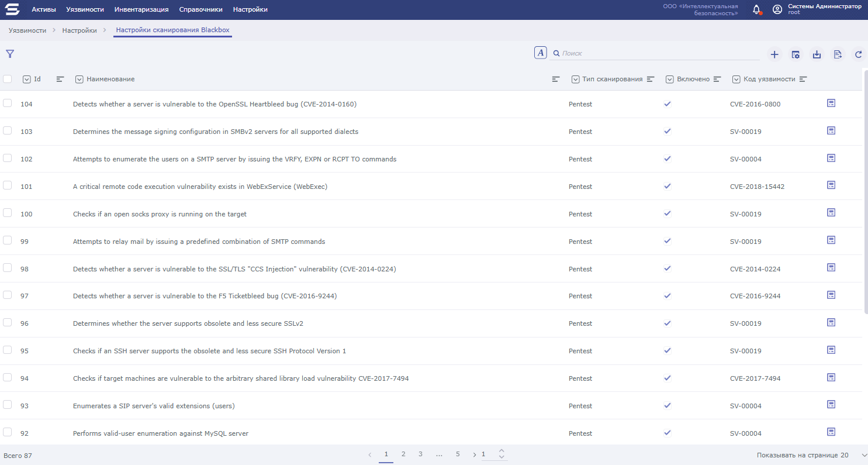The image size is (868, 465).
Task: Open the Справочники menu
Action: [x=200, y=9]
